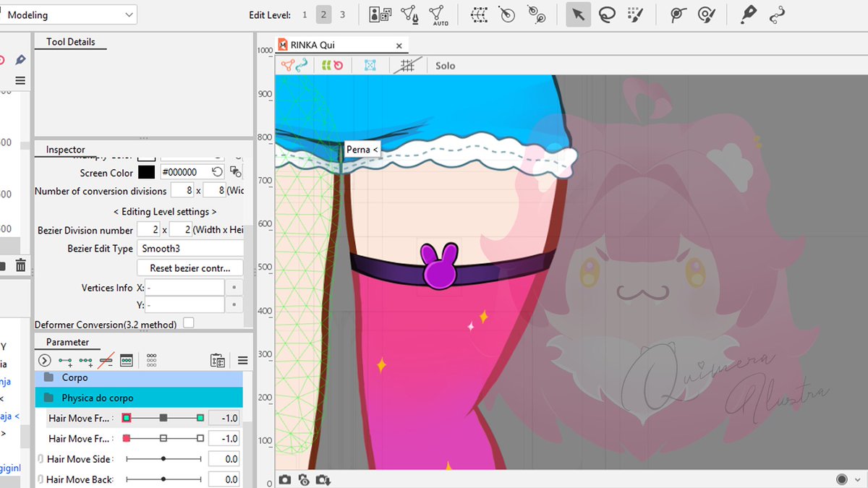868x488 pixels.
Task: Click the blue focus frame icon in view toolbar
Action: click(x=370, y=65)
